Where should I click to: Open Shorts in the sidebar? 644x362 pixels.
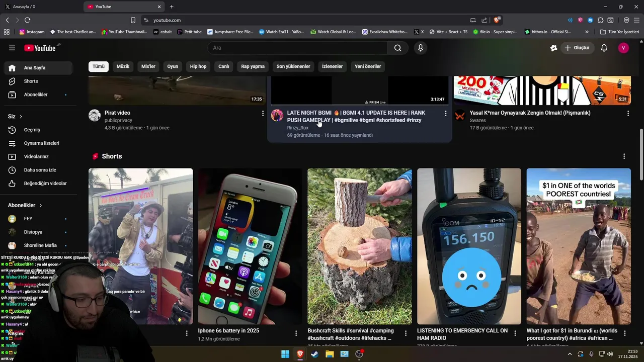coord(38,81)
